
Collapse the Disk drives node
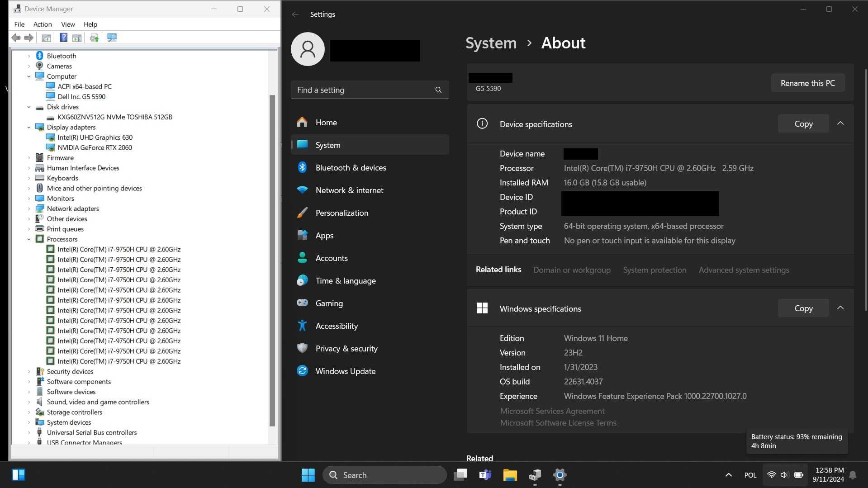[29, 107]
